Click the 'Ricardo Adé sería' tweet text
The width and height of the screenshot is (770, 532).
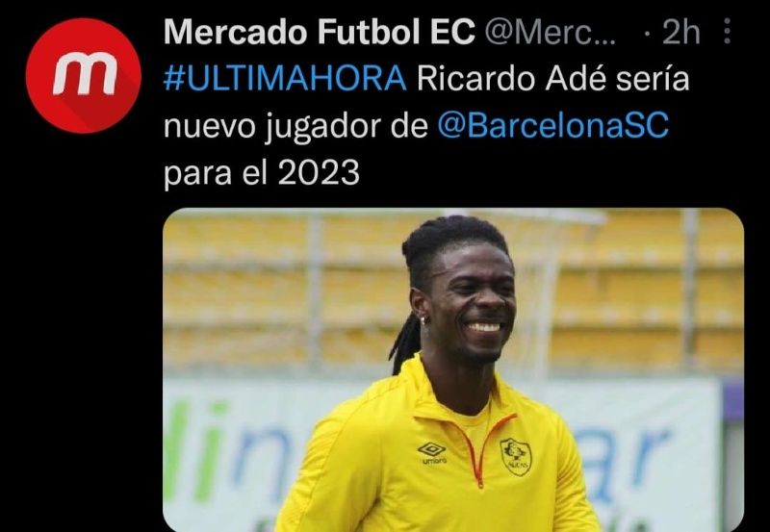[553, 79]
